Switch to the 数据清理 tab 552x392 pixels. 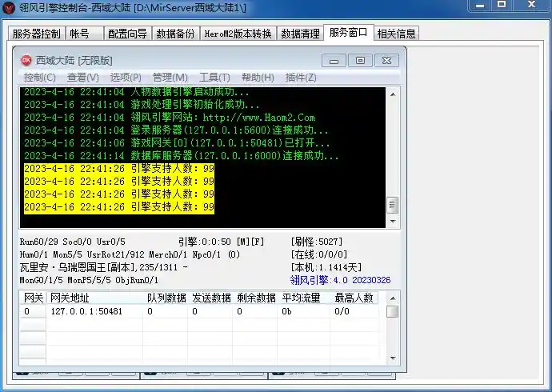point(300,34)
